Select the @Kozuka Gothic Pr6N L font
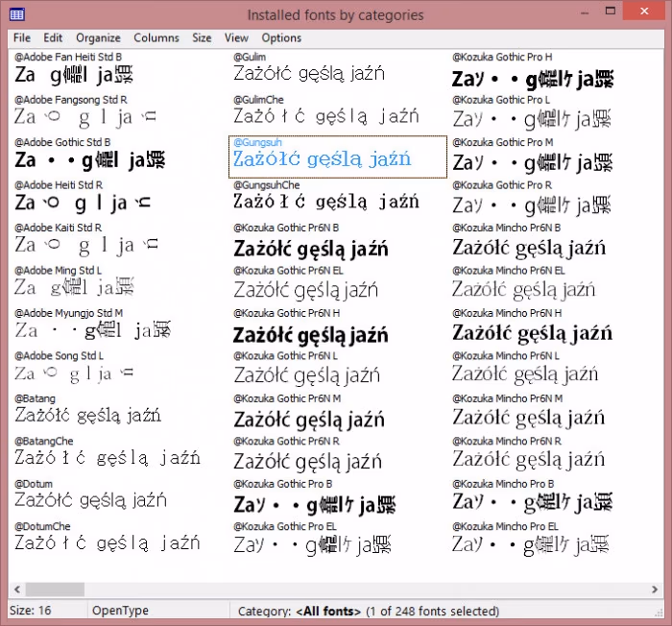 338,370
